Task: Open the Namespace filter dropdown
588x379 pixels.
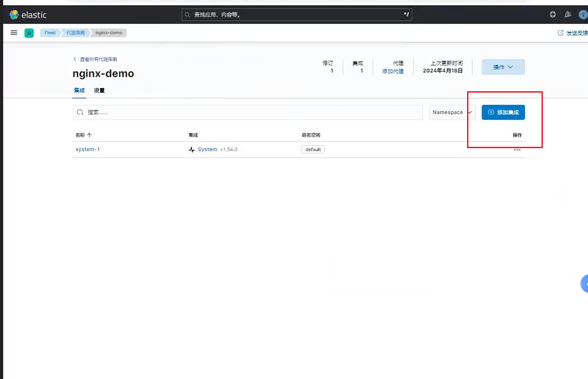Action: click(x=452, y=112)
